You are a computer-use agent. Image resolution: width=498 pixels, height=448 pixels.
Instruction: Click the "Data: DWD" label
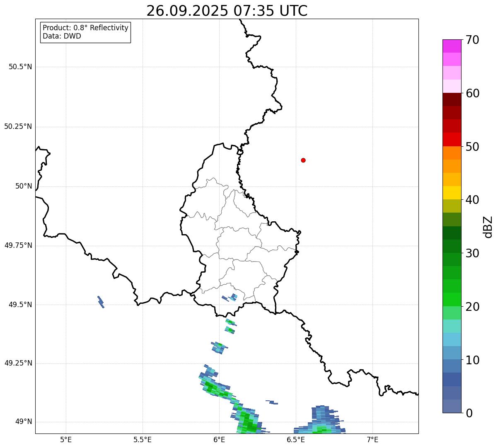point(62,36)
